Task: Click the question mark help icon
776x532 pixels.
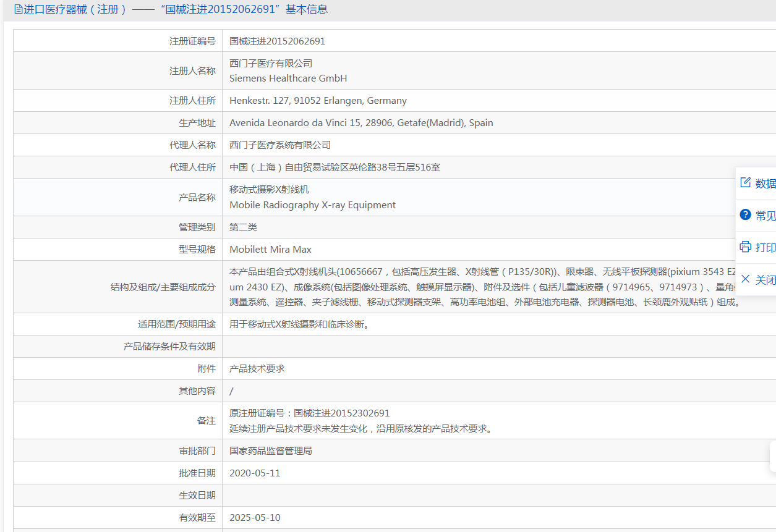Action: [745, 214]
